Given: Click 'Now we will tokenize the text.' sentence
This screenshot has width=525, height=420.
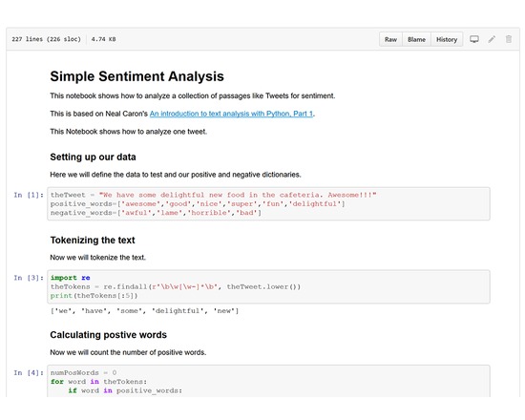Looking at the screenshot, I should coord(97,258).
